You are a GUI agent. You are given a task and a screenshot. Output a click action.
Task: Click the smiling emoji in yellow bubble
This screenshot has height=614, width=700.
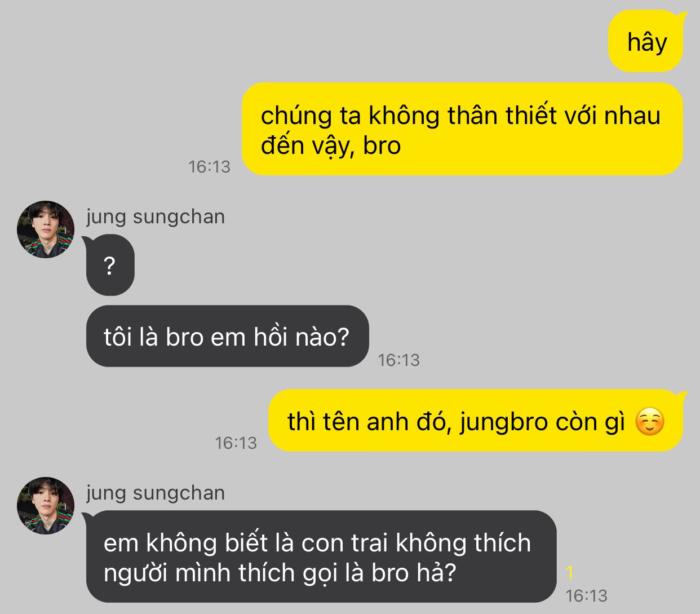649,422
